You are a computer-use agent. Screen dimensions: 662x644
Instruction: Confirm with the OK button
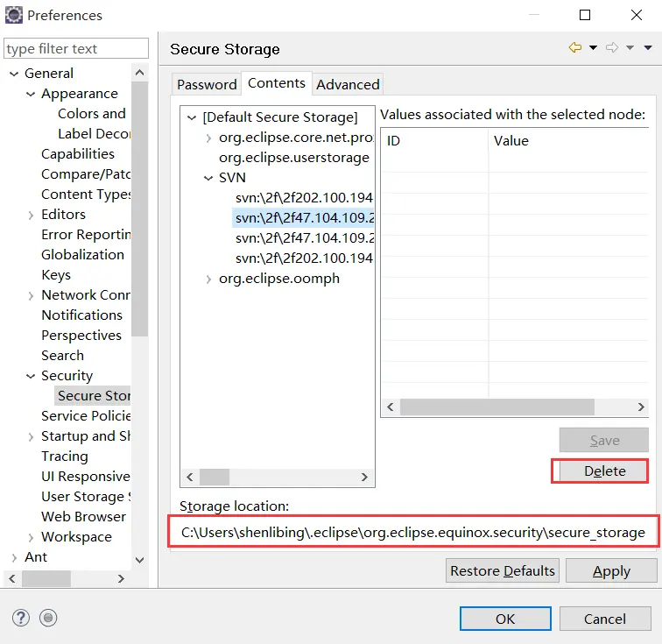[505, 619]
